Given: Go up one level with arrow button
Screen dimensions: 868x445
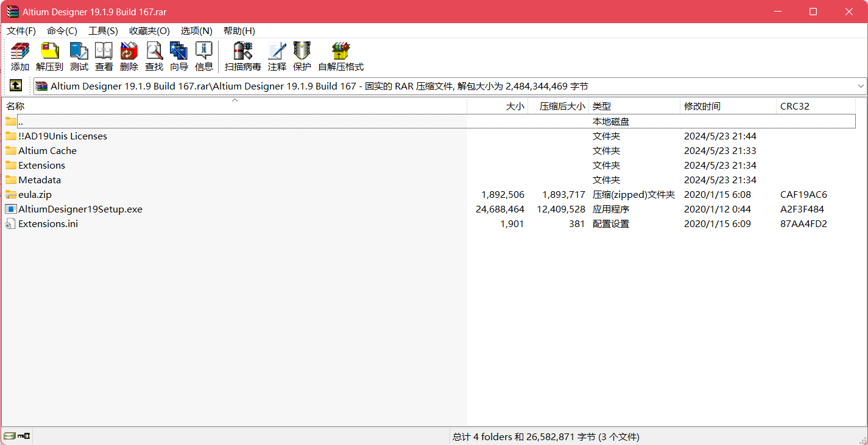Looking at the screenshot, I should [16, 86].
